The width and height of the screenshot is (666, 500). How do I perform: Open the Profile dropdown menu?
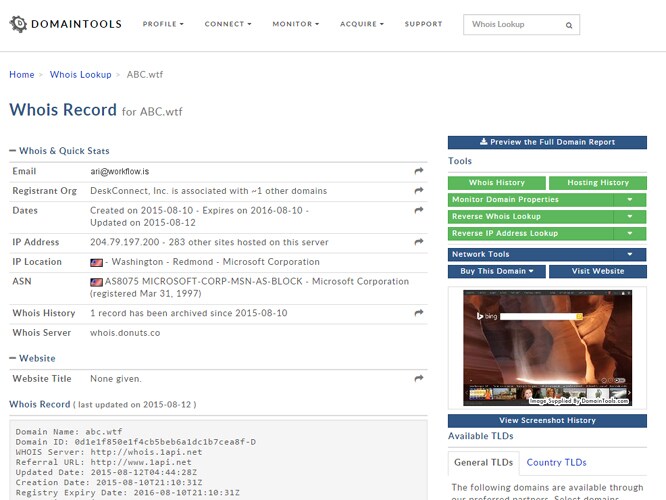(161, 24)
